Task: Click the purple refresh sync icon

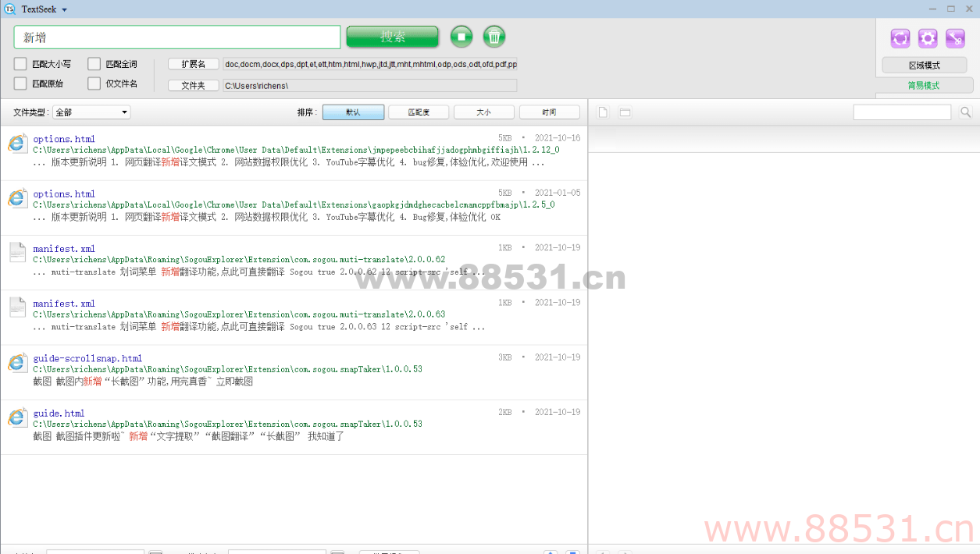Action: [900, 38]
